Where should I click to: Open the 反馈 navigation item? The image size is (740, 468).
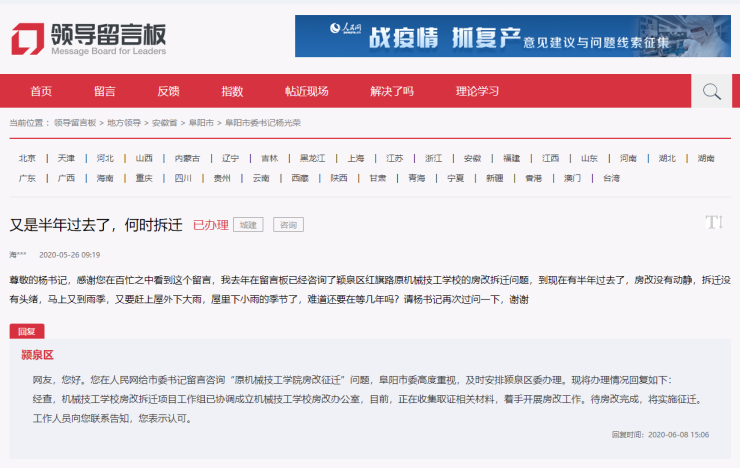click(x=168, y=91)
